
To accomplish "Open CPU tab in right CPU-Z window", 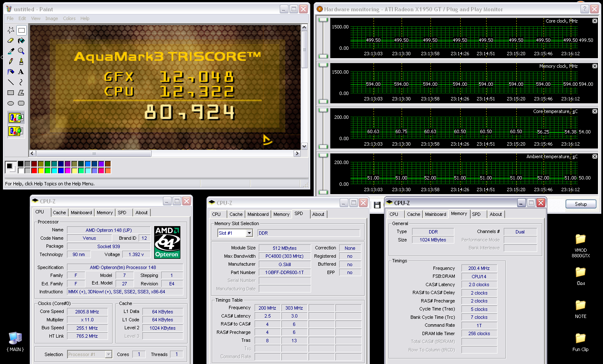I will [394, 214].
